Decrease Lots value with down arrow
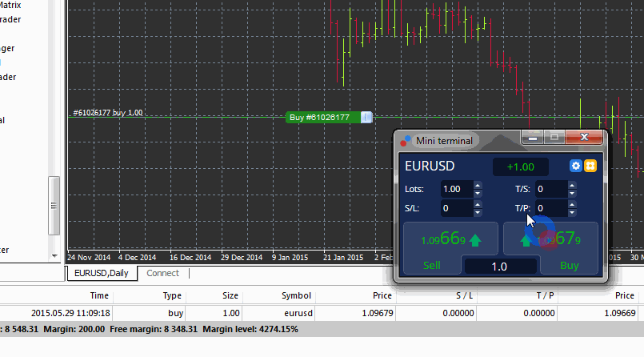Image resolution: width=644 pixels, height=357 pixels. click(478, 194)
